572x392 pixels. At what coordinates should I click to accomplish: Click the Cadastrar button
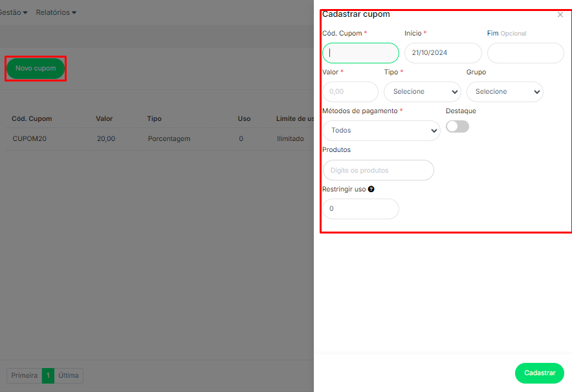click(x=539, y=373)
